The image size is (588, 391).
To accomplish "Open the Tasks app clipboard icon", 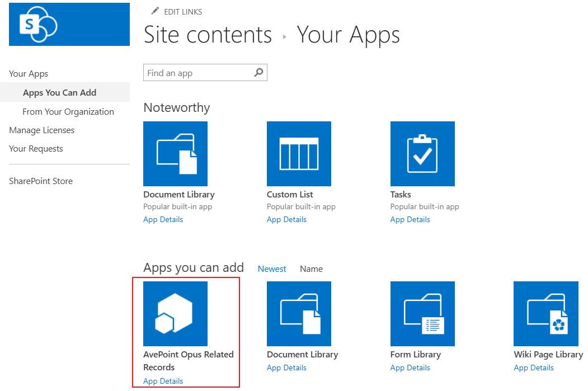I will point(422,153).
